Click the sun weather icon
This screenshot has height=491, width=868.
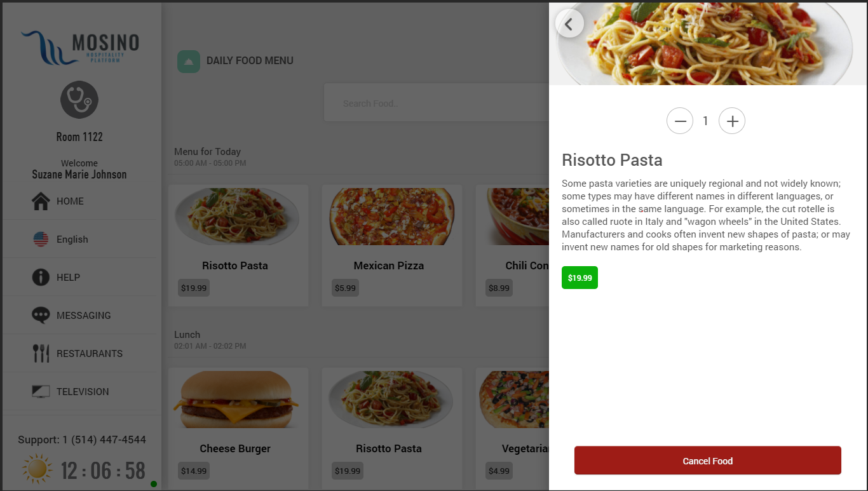click(x=37, y=469)
